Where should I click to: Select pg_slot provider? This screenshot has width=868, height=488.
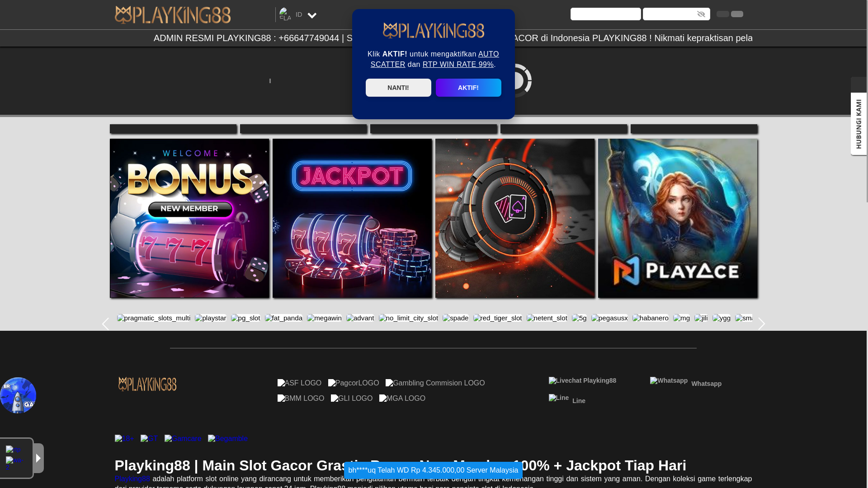coord(245,318)
